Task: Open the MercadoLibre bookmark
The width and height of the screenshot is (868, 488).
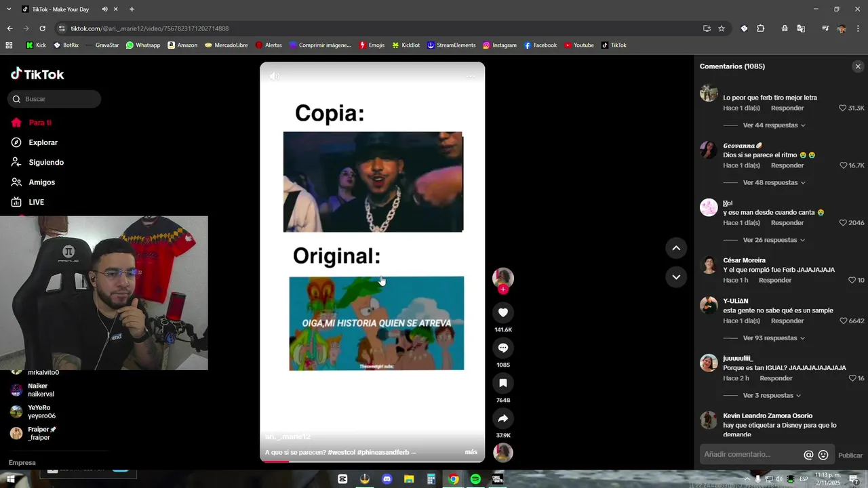Action: point(226,45)
